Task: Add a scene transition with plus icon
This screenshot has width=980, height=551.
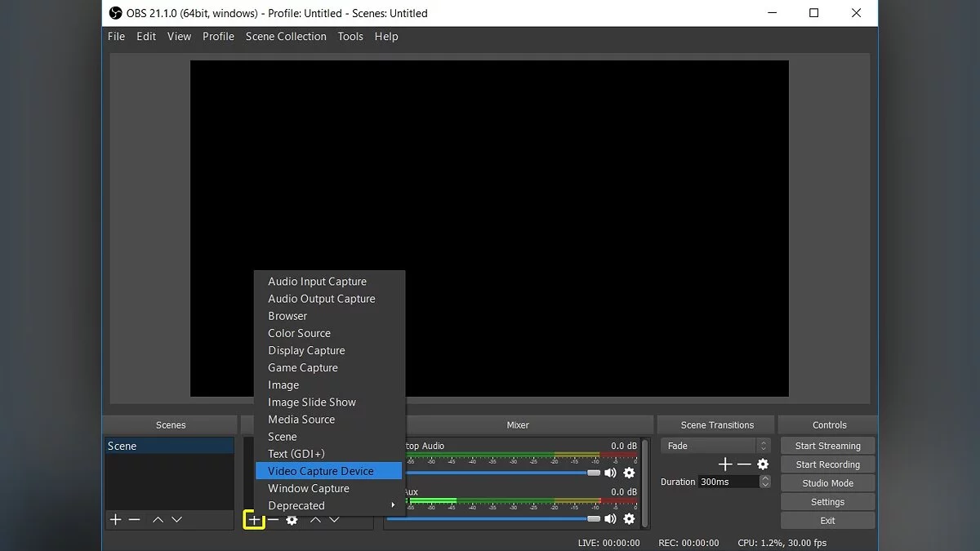Action: 724,464
